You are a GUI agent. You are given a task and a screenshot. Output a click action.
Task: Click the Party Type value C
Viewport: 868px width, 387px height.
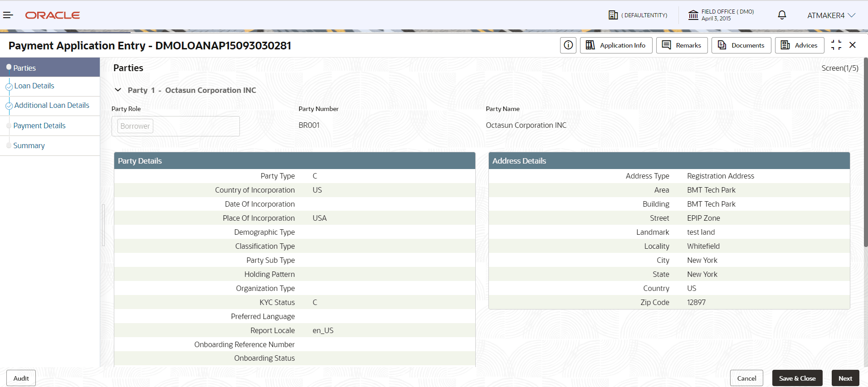coord(315,176)
